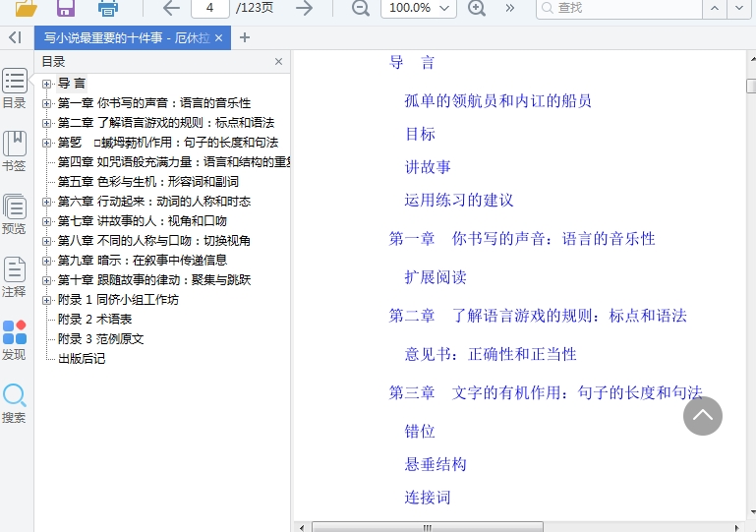Viewport: 756px width, 532px height.
Task: Open the 书签 bookmarks sidebar panel
Action: coord(15,151)
